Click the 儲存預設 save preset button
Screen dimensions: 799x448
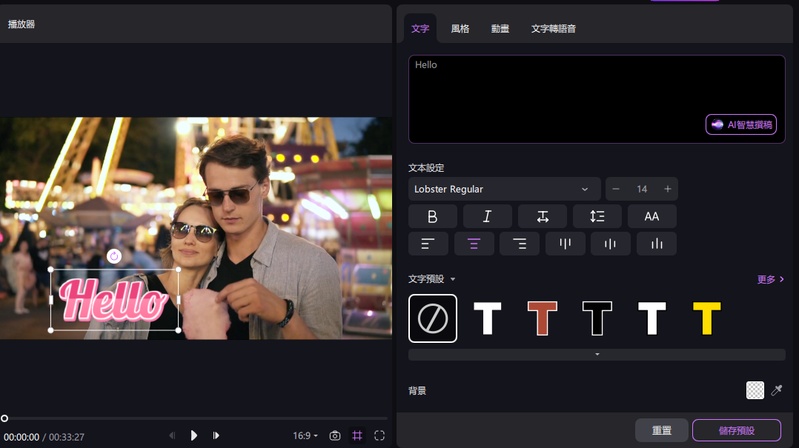[x=736, y=431]
